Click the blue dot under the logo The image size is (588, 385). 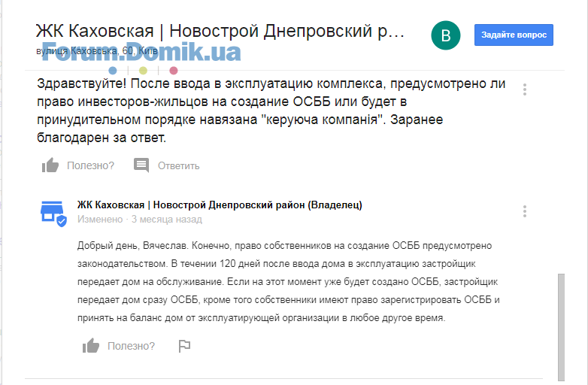point(113,71)
